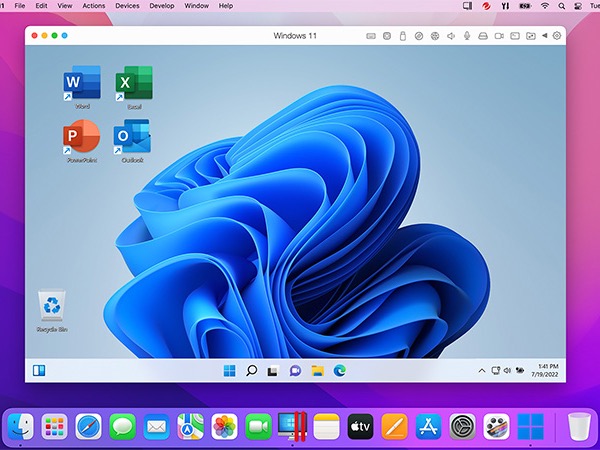Open the VM configuration gear icon
The width and height of the screenshot is (600, 450).
tap(557, 36)
